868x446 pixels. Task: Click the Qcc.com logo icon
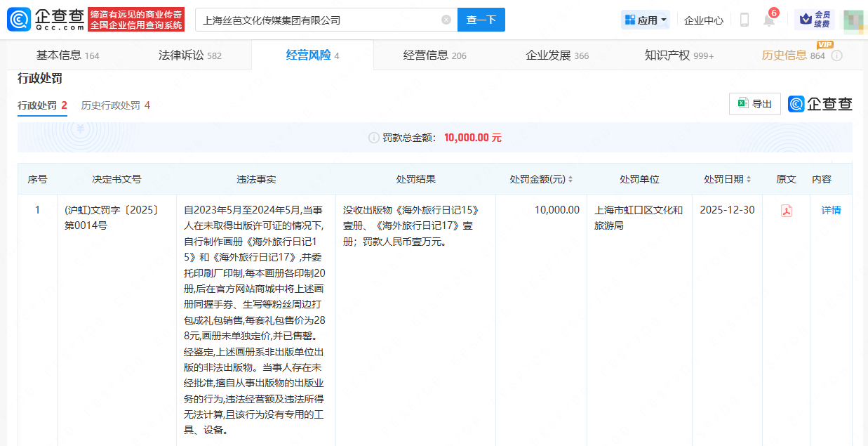pyautogui.click(x=19, y=20)
